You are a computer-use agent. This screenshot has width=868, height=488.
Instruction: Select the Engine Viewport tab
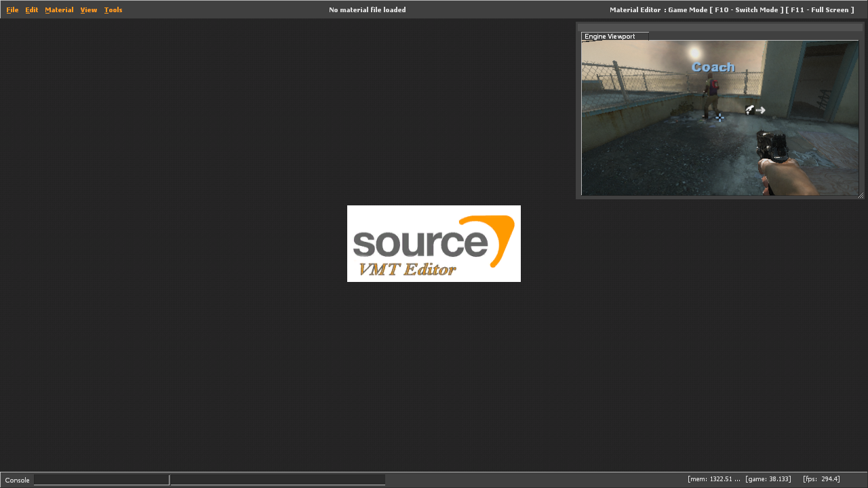click(x=614, y=37)
